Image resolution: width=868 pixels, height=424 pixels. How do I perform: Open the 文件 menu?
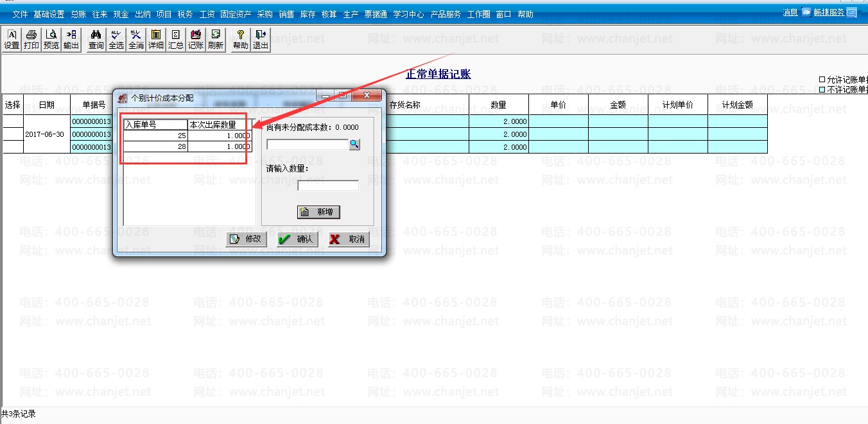21,14
